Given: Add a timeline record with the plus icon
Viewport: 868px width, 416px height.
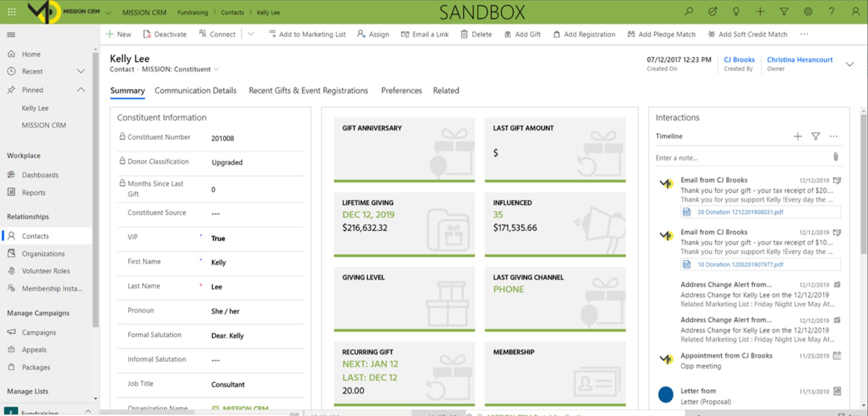Looking at the screenshot, I should click(x=797, y=136).
